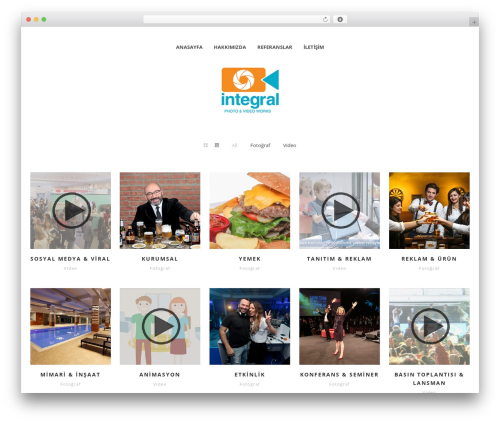Filter portfolio by Fotoğraf
The height and width of the screenshot is (423, 500).
(260, 145)
